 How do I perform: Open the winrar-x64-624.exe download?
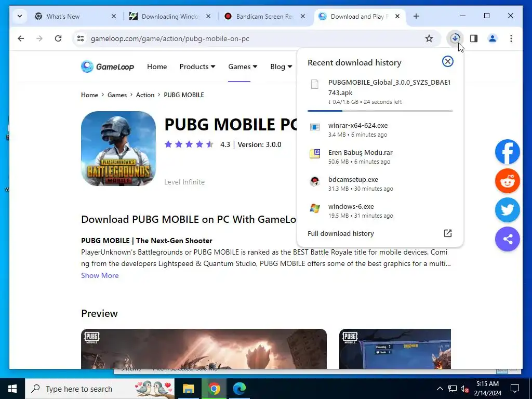(x=380, y=130)
